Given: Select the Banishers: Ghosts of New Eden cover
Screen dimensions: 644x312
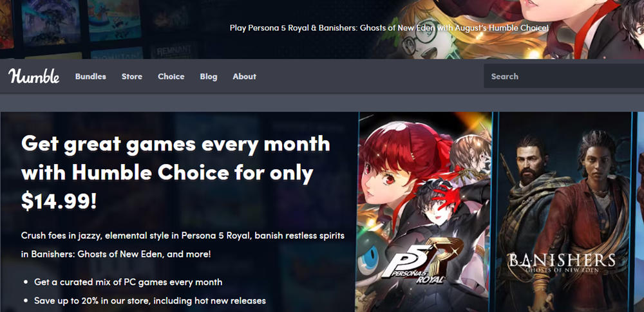Looking at the screenshot, I should [563, 212].
